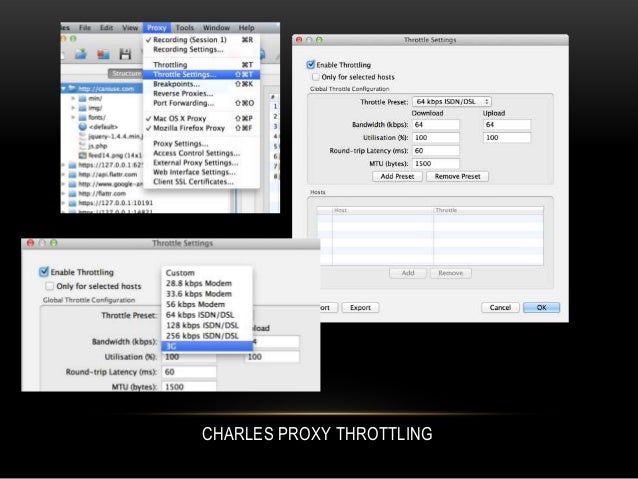The width and height of the screenshot is (638, 479).
Task: Open the Help menu
Action: pos(247,28)
